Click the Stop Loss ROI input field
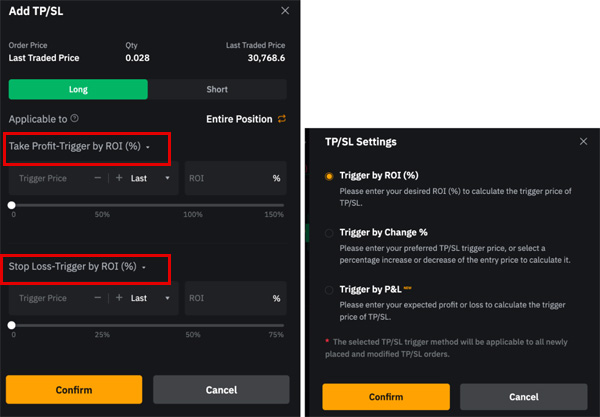Image resolution: width=600 pixels, height=417 pixels. click(235, 298)
